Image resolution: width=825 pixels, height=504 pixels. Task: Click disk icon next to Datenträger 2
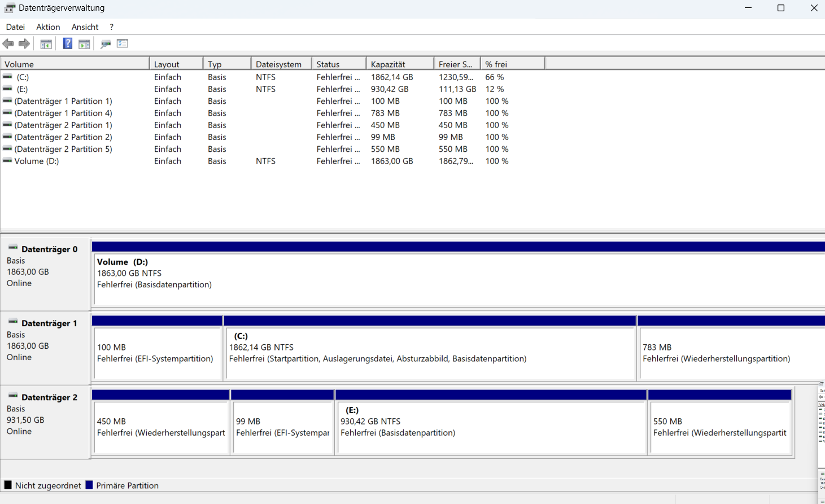pos(13,396)
